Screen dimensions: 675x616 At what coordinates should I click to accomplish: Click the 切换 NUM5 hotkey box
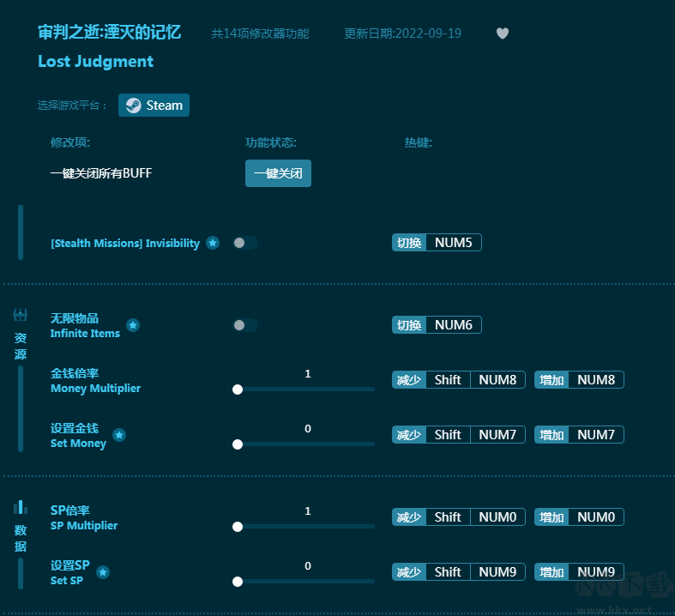(x=437, y=242)
